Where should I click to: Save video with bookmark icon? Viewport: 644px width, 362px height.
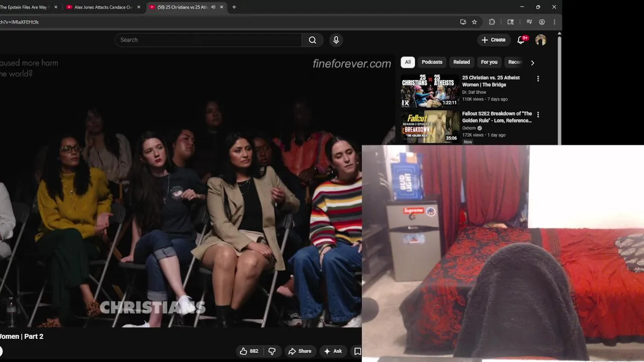tap(357, 351)
